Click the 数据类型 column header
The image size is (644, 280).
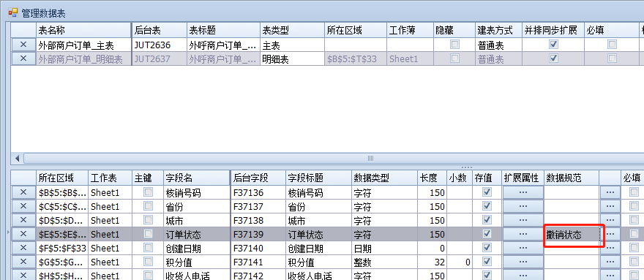coord(384,178)
